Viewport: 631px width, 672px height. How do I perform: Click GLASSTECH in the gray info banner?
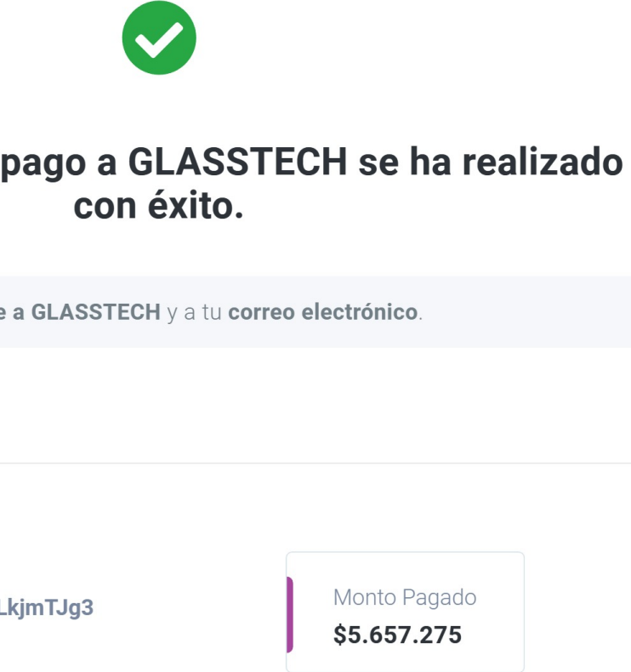coord(96,311)
